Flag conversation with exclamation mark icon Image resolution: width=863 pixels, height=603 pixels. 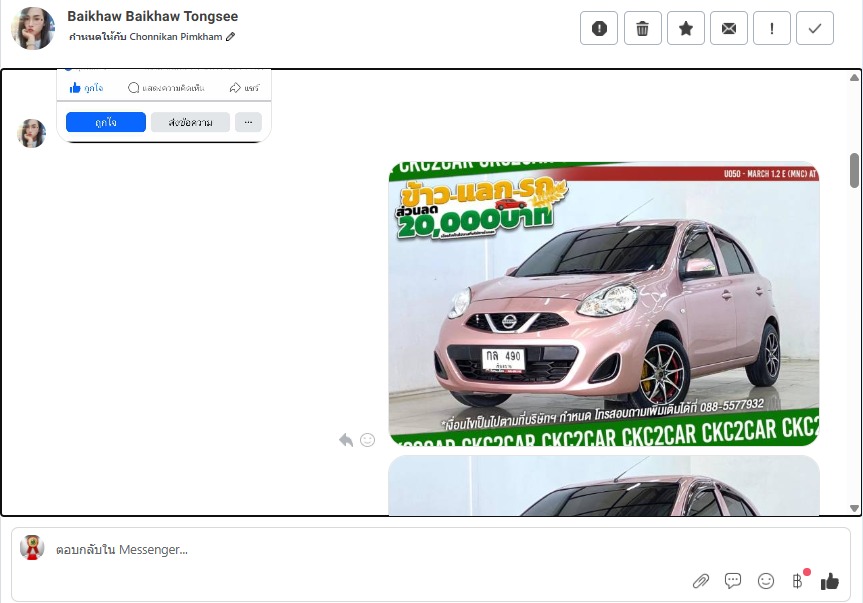771,29
